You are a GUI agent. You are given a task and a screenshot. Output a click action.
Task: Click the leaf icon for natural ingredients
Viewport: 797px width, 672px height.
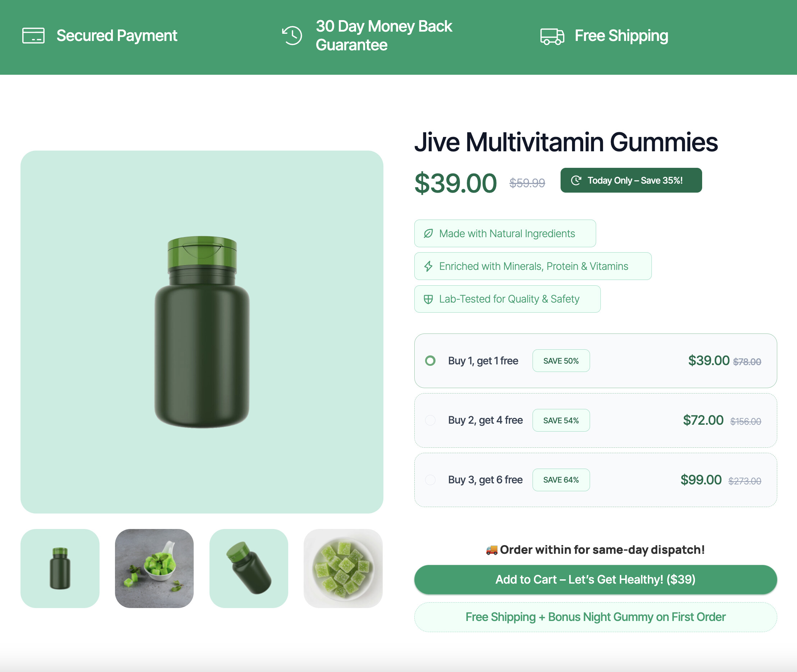pos(428,234)
